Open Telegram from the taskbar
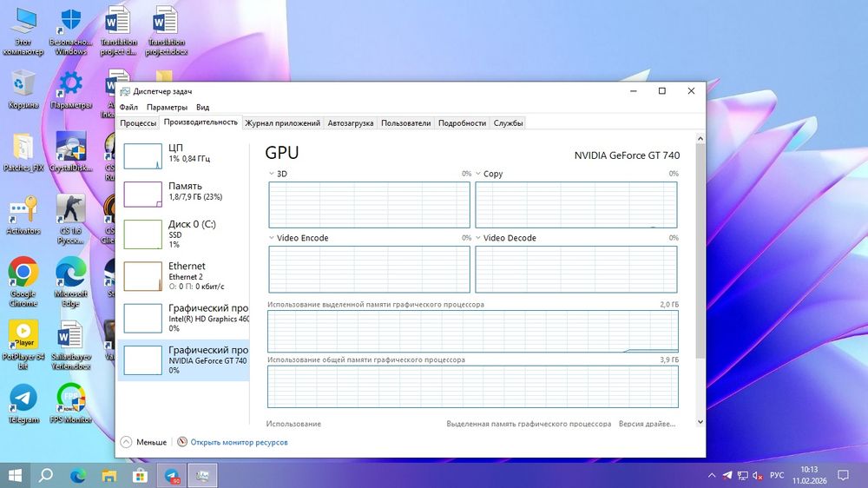The width and height of the screenshot is (868, 488). [x=172, y=475]
